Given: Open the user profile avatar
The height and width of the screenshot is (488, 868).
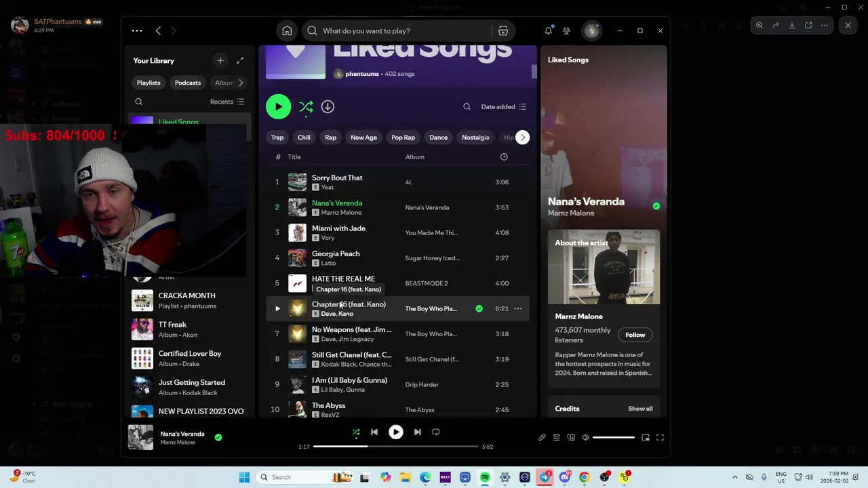Looking at the screenshot, I should pyautogui.click(x=591, y=30).
